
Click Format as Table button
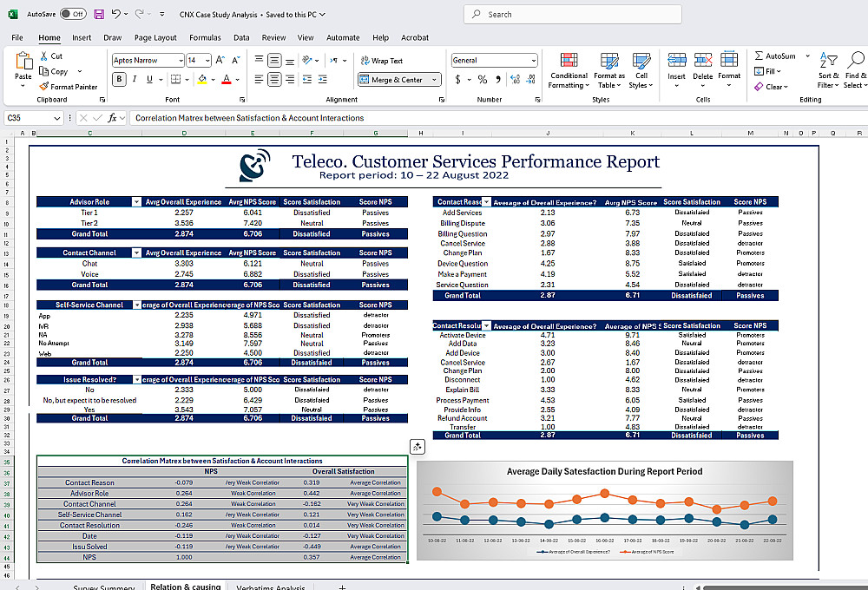(x=609, y=71)
